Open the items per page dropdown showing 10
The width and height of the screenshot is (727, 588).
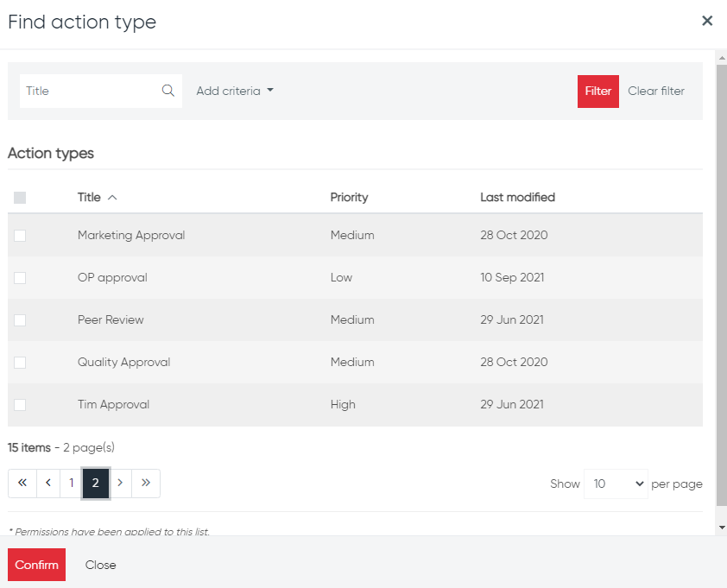pos(616,484)
